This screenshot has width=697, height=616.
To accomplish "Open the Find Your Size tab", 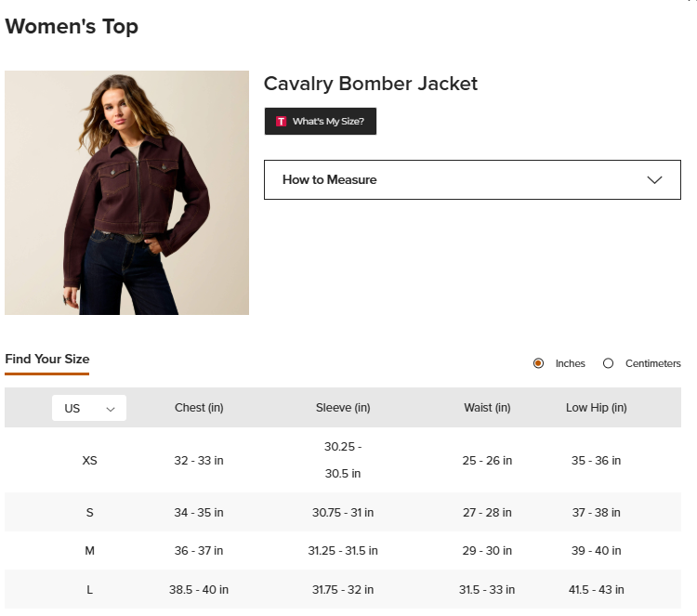I will click(47, 360).
